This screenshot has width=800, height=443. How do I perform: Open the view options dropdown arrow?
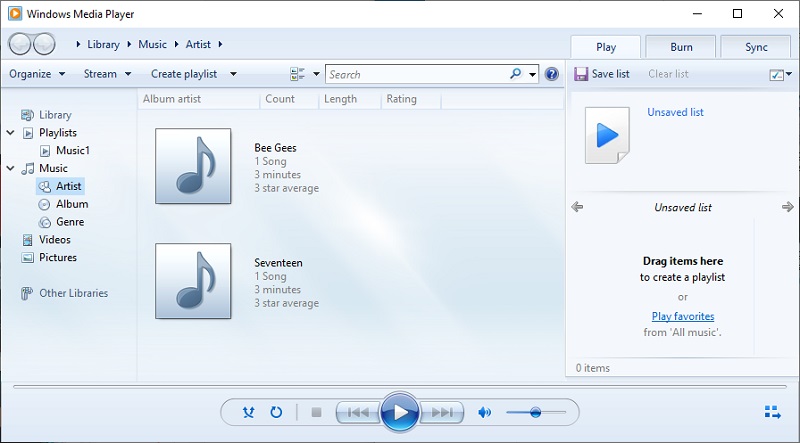316,74
